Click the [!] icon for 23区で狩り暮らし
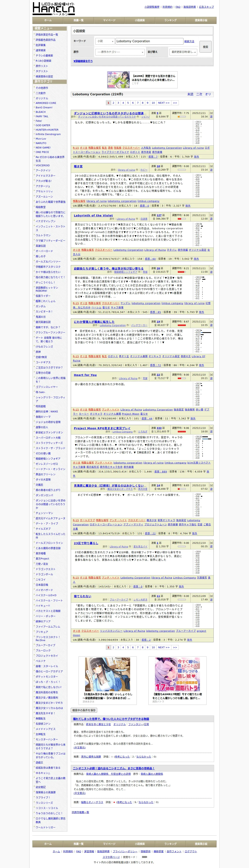 211,543
